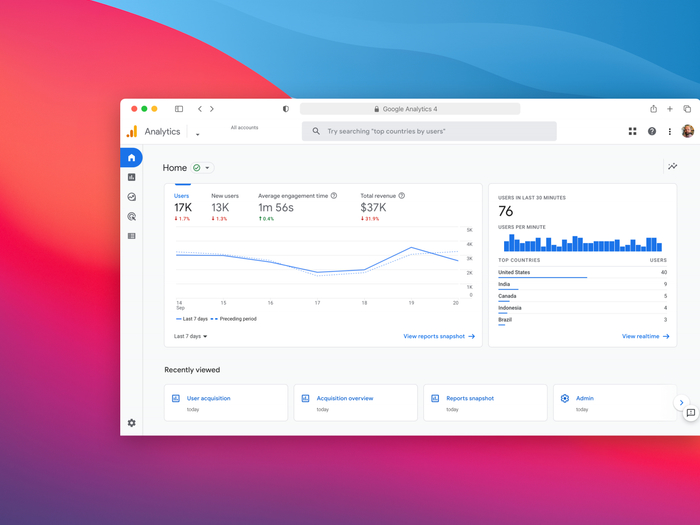Screen dimensions: 700x525
Task: Open the Insights sparkline icon
Action: 673,166
